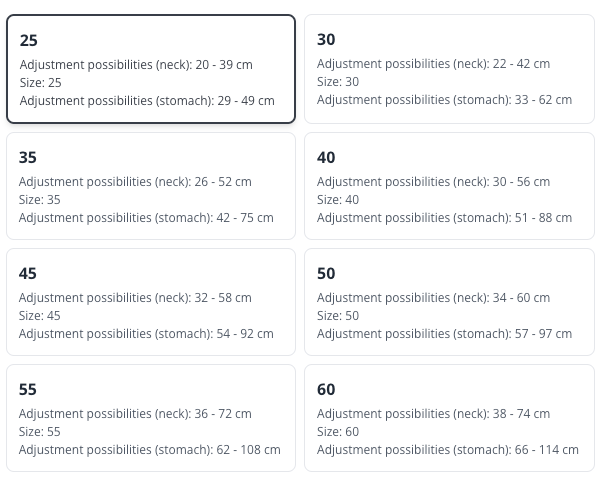The width and height of the screenshot is (605, 488).
Task: Click neck range text "30 - 56 cm"
Action: coord(521,182)
